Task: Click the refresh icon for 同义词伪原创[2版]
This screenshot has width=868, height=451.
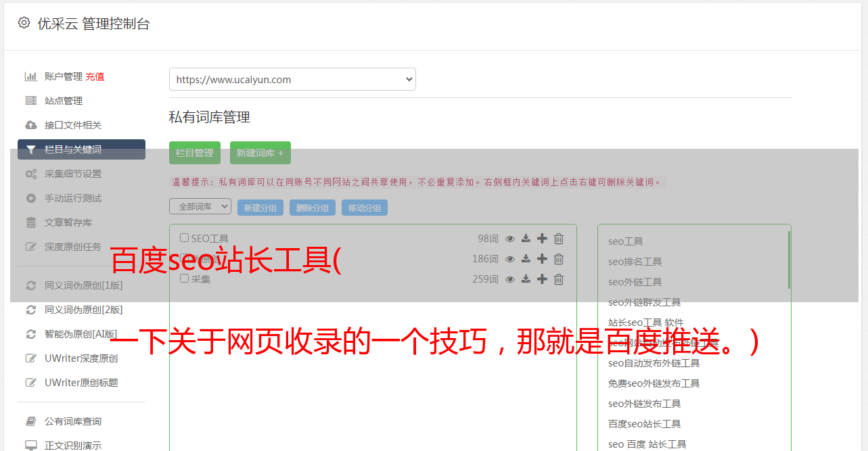Action: [x=31, y=310]
